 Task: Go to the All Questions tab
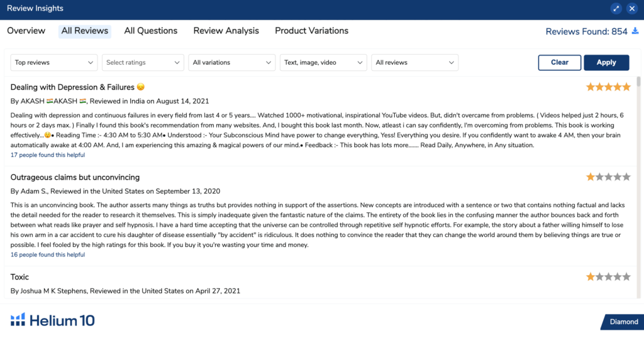(x=151, y=31)
